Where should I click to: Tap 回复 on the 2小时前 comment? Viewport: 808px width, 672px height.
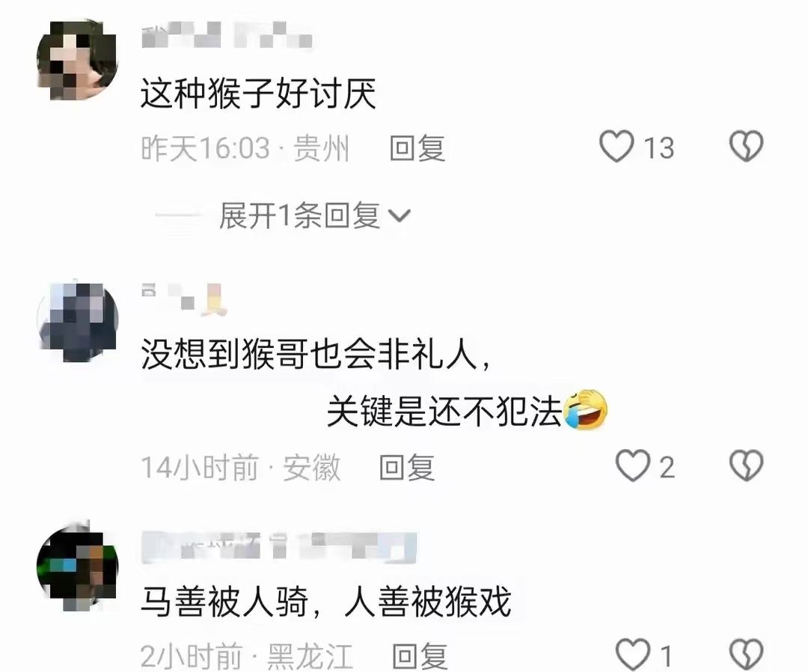point(420,656)
